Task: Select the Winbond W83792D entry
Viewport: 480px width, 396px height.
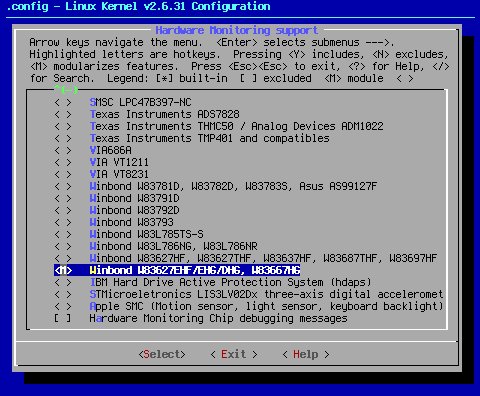Action: (135, 210)
